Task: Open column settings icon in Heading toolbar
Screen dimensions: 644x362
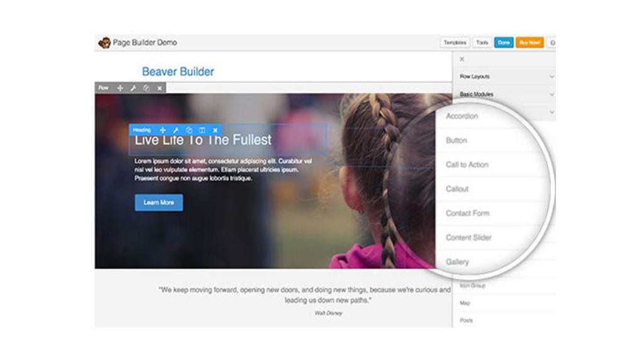Action: click(x=202, y=130)
